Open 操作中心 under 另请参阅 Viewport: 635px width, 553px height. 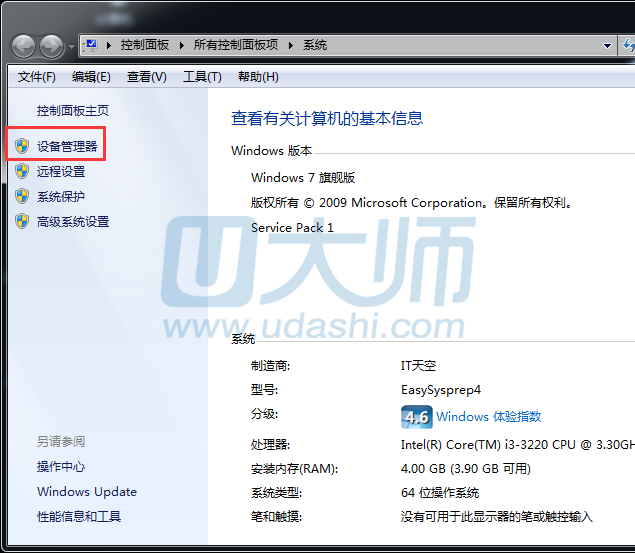coord(61,466)
